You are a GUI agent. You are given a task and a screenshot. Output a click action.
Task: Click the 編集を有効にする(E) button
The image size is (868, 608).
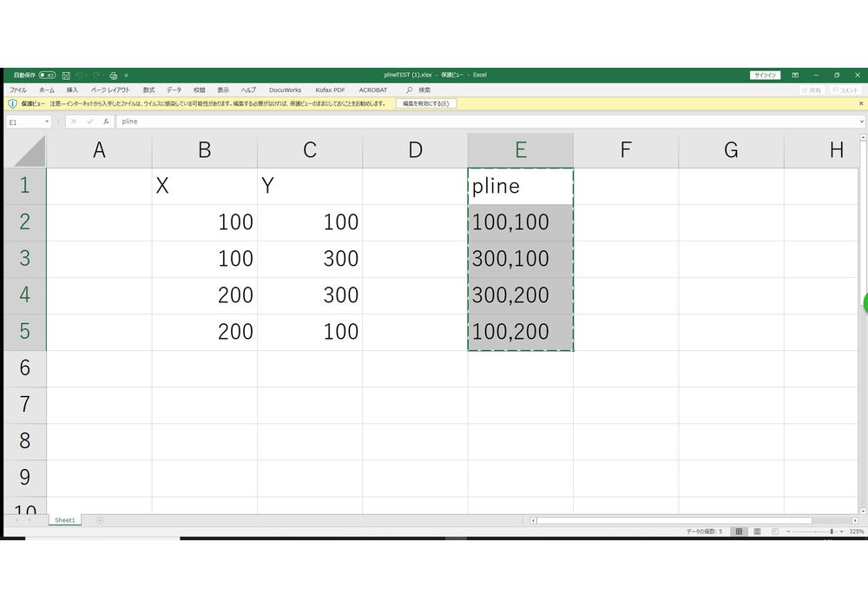point(425,103)
